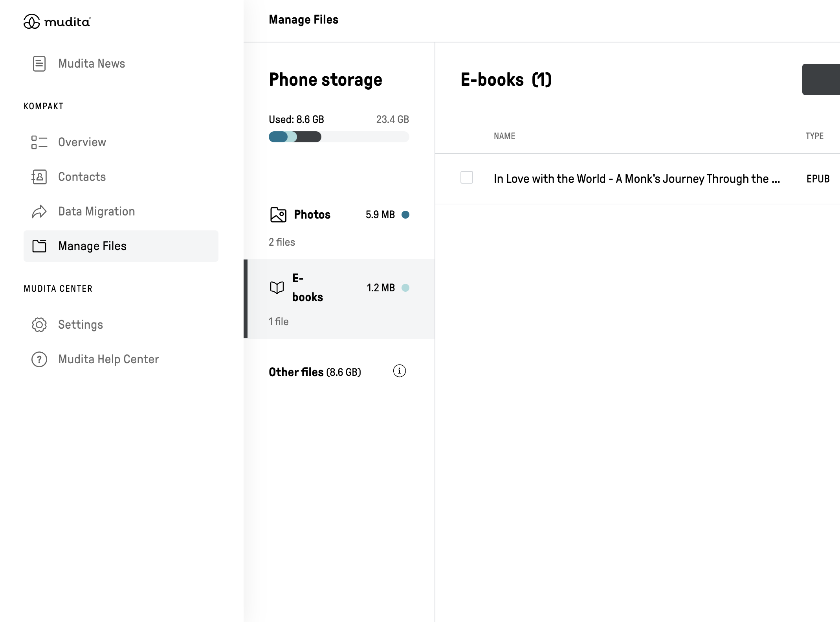The width and height of the screenshot is (840, 622).
Task: Click the 'Manage Files' page title
Action: click(x=303, y=20)
